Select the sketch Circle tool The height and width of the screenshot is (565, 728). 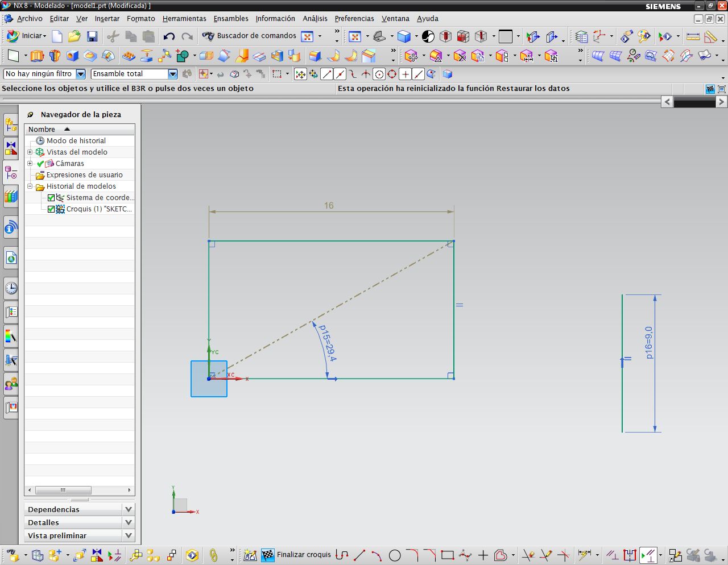pos(395,555)
